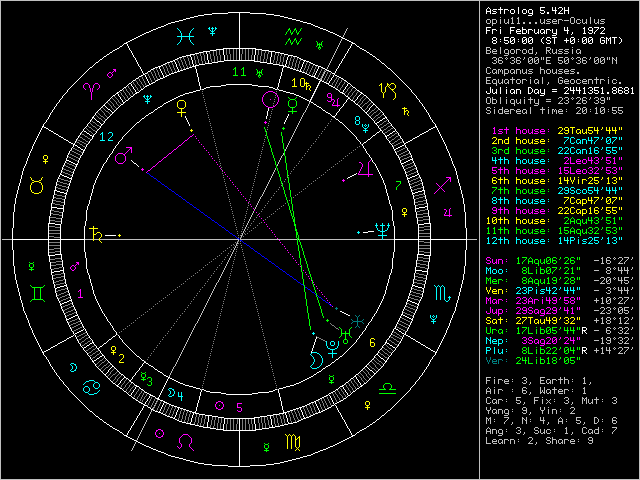The height and width of the screenshot is (480, 640).
Task: Click house number 12 label
Action: pos(107,137)
